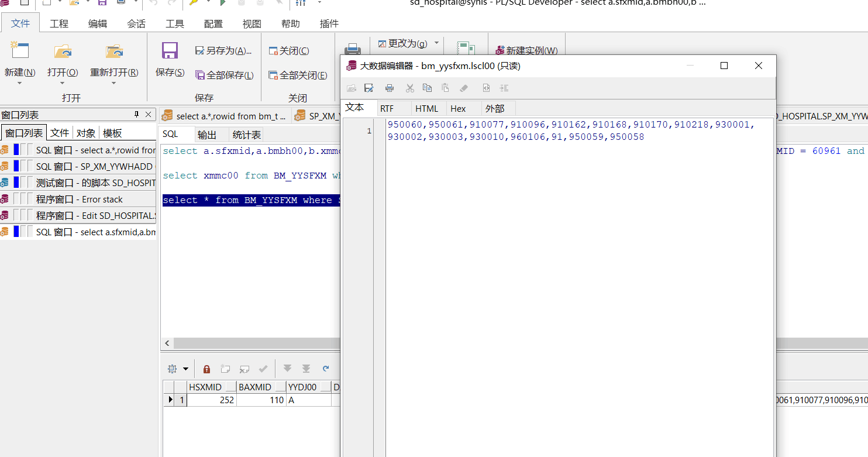Click Save All (全部保存) in the ribbon
The width and height of the screenshot is (868, 457).
coord(225,75)
